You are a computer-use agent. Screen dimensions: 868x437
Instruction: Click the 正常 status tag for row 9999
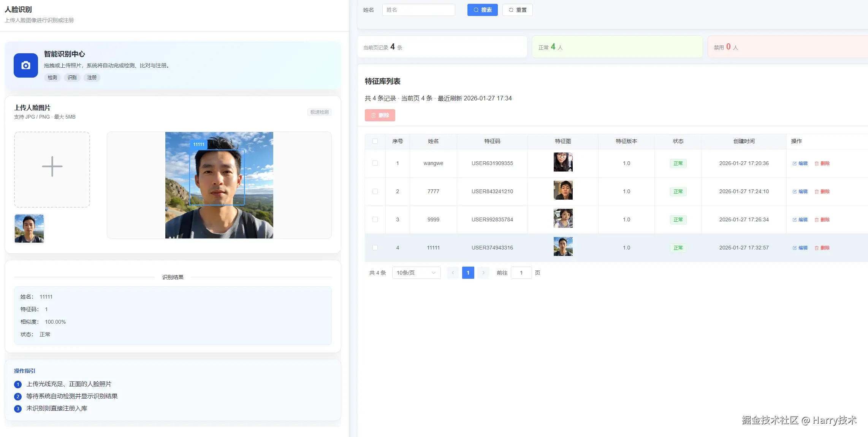coord(678,220)
